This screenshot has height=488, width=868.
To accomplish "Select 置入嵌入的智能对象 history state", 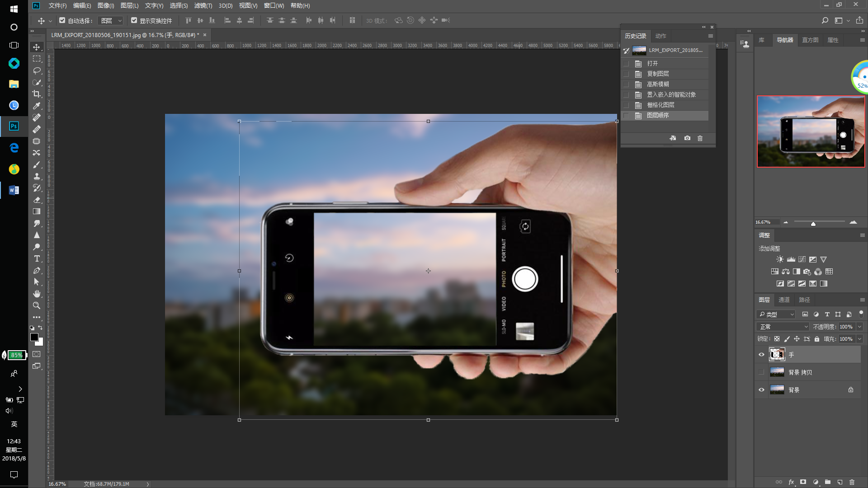I will click(665, 95).
